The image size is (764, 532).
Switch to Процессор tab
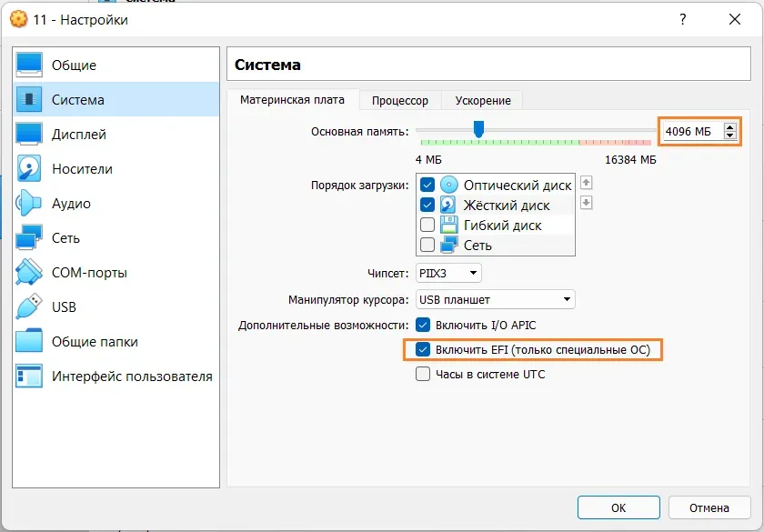point(400,101)
